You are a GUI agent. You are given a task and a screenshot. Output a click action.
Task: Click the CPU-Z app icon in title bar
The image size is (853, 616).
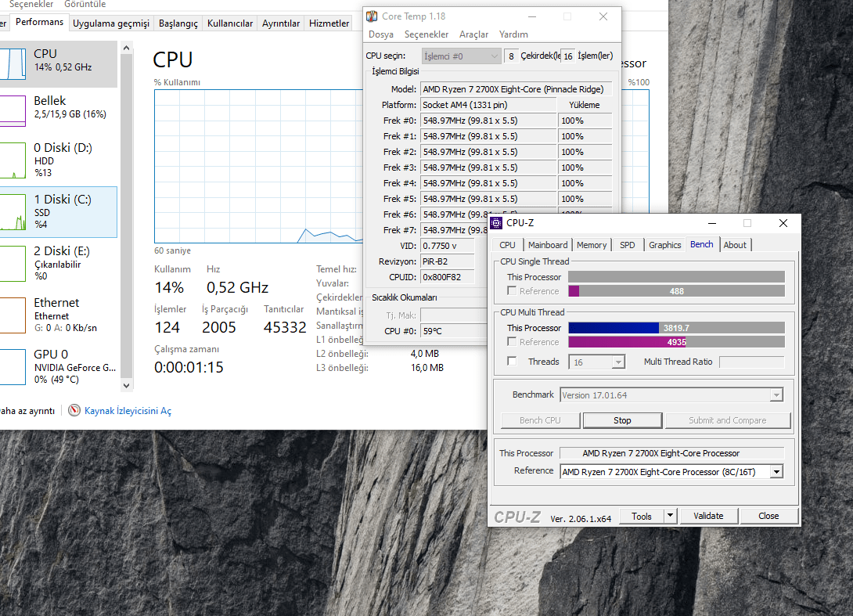pos(496,223)
